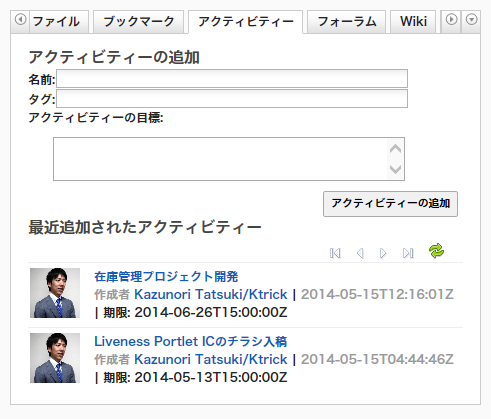Switch to the ファイル tab
Viewport: 491px width, 419px height.
pos(56,22)
